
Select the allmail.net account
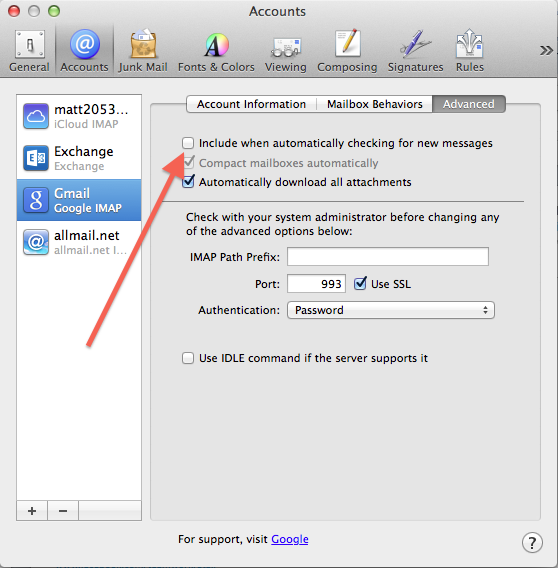79,242
